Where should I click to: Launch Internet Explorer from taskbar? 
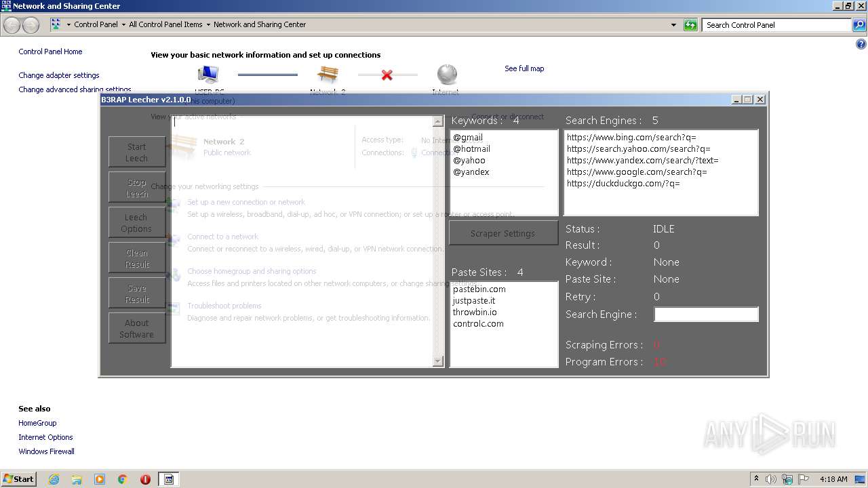(x=54, y=479)
